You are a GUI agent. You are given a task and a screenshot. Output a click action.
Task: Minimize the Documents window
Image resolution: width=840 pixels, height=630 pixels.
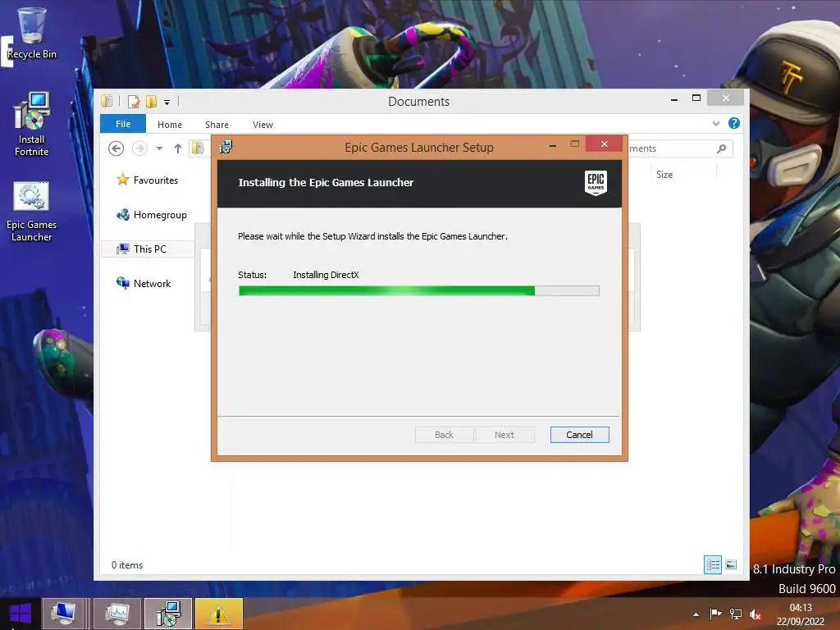point(674,99)
